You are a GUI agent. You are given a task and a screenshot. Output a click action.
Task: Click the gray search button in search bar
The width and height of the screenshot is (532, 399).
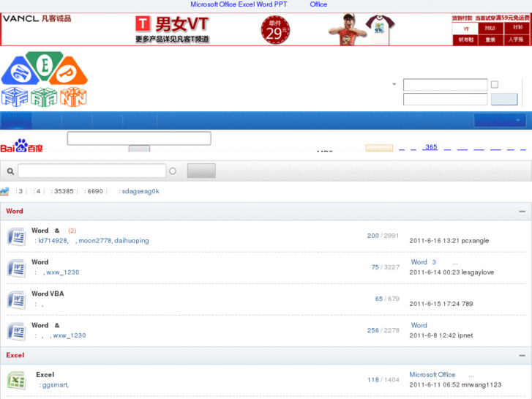(201, 171)
